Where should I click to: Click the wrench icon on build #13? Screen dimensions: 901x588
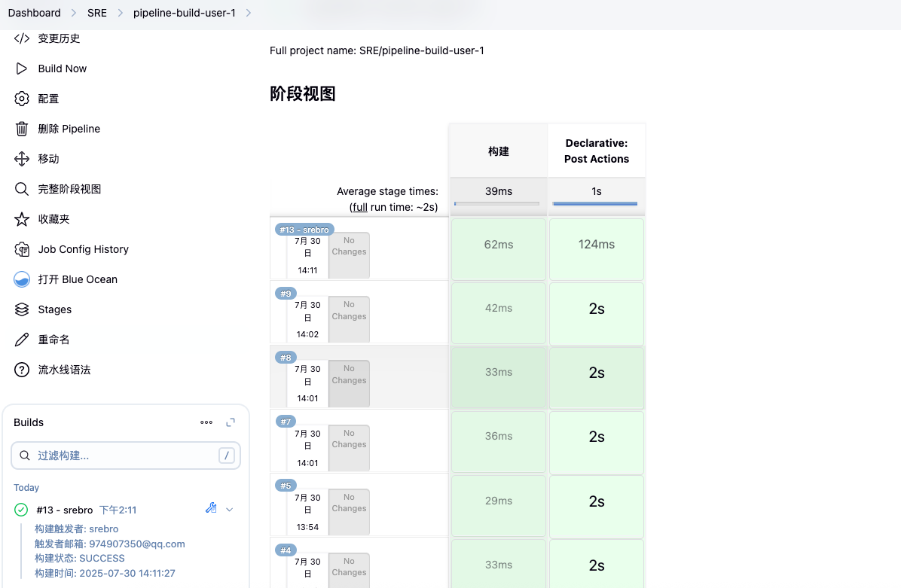[211, 509]
